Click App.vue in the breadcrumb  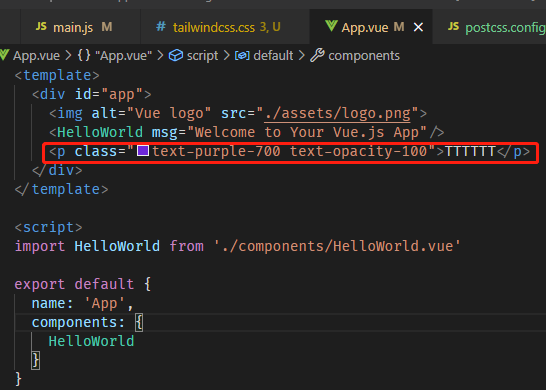click(x=36, y=56)
